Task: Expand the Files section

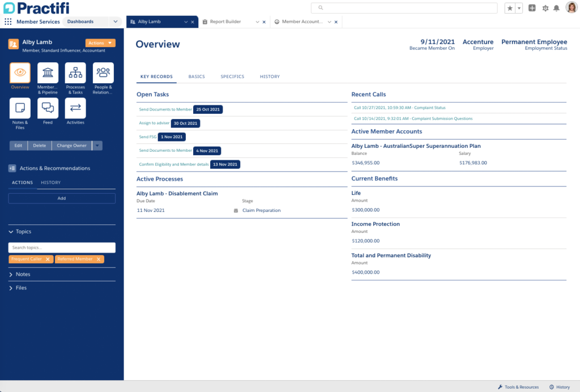Action: click(x=21, y=288)
